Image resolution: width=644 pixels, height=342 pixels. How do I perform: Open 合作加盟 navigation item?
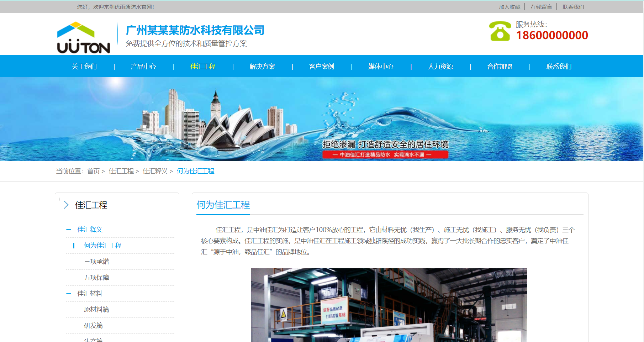click(x=500, y=67)
